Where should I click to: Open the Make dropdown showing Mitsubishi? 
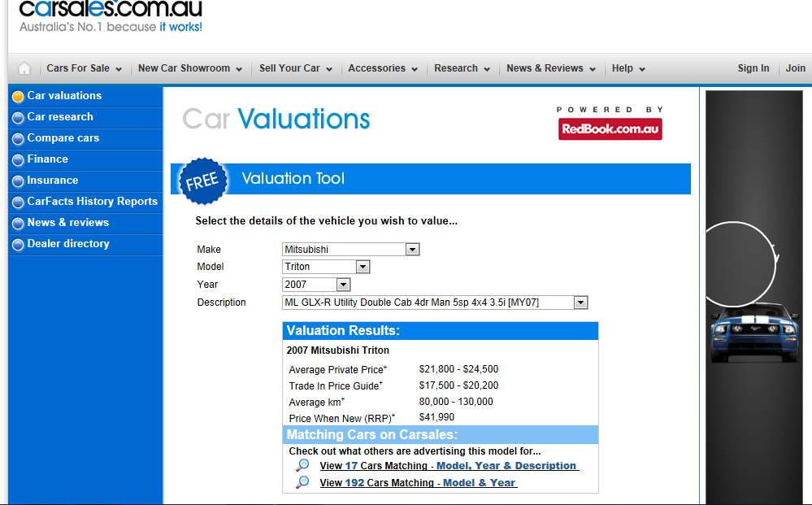pos(412,250)
